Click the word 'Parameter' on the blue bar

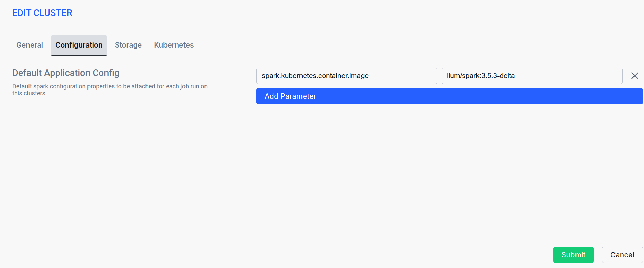(298, 96)
